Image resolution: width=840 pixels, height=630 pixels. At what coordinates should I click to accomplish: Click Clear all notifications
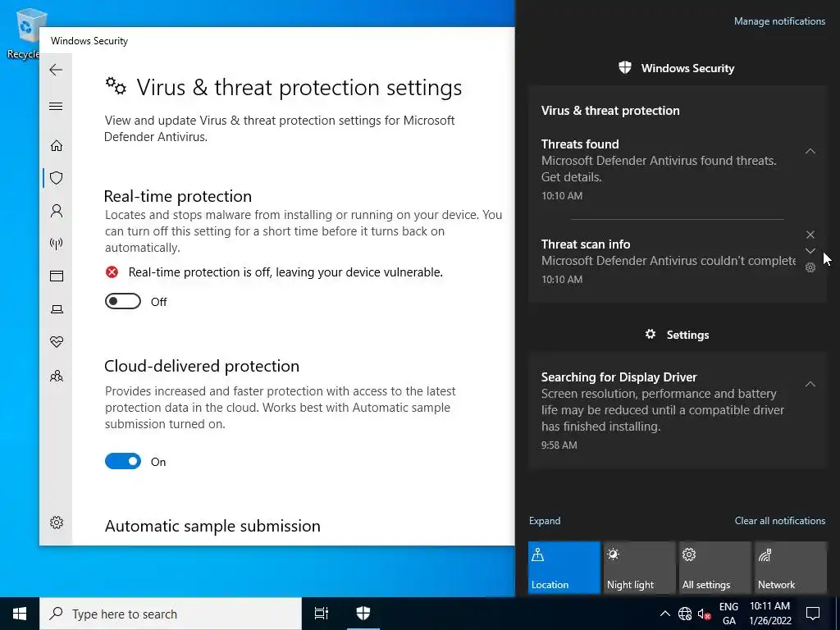coord(779,521)
